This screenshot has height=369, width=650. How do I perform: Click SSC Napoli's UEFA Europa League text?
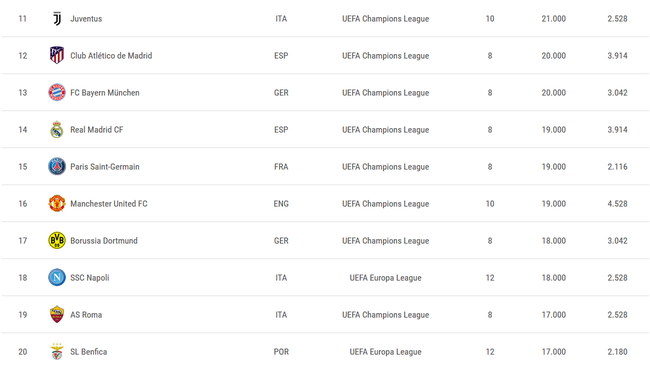(386, 278)
